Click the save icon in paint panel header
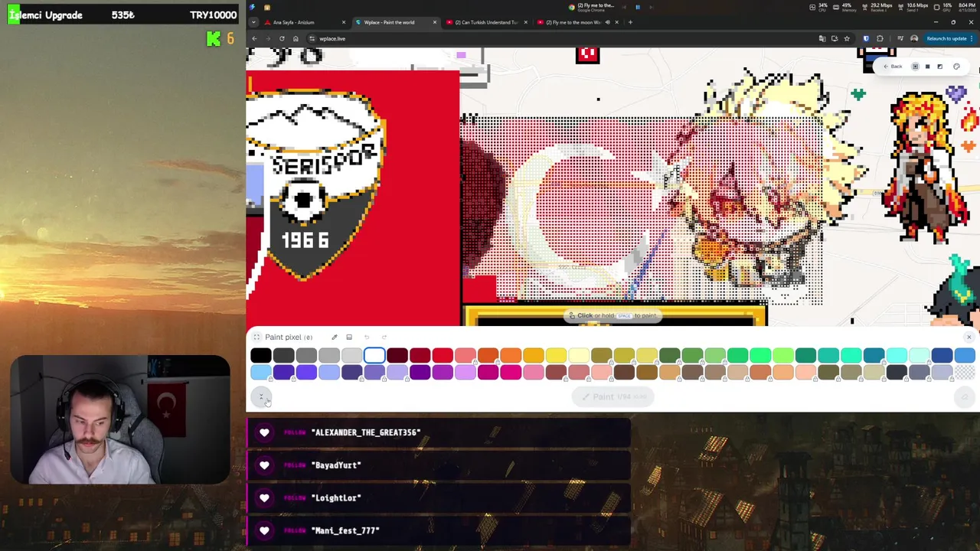Screen dimensions: 980x551 tap(349, 337)
